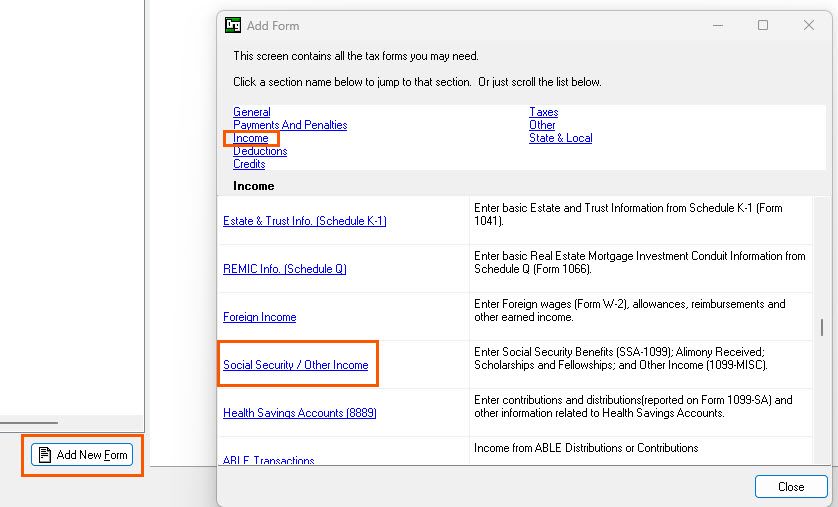Select the Foreign Income form

point(259,317)
